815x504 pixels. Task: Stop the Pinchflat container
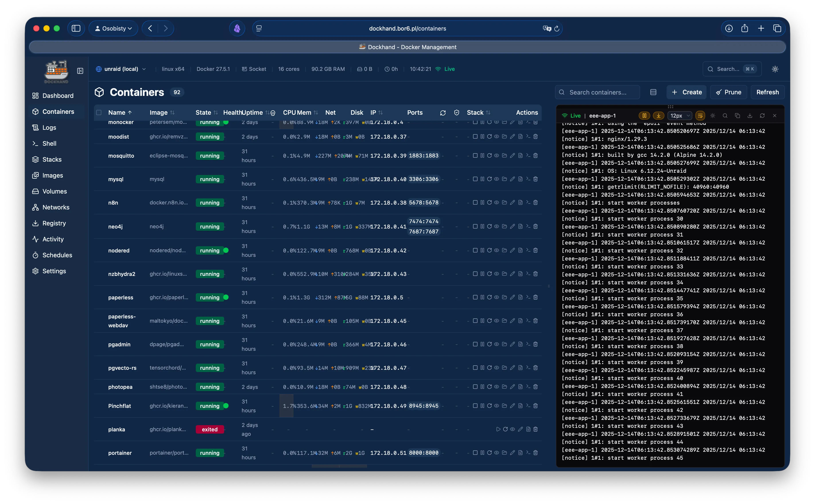475,406
